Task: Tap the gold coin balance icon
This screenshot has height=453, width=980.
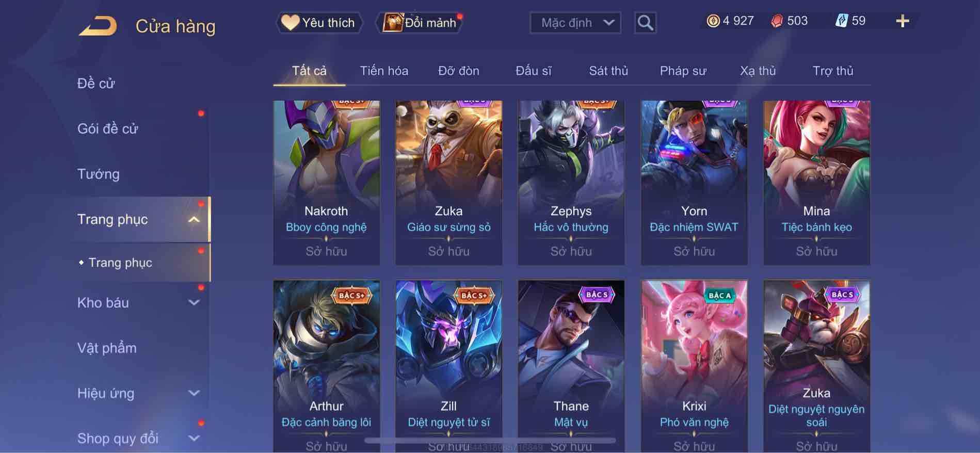Action: [x=713, y=21]
